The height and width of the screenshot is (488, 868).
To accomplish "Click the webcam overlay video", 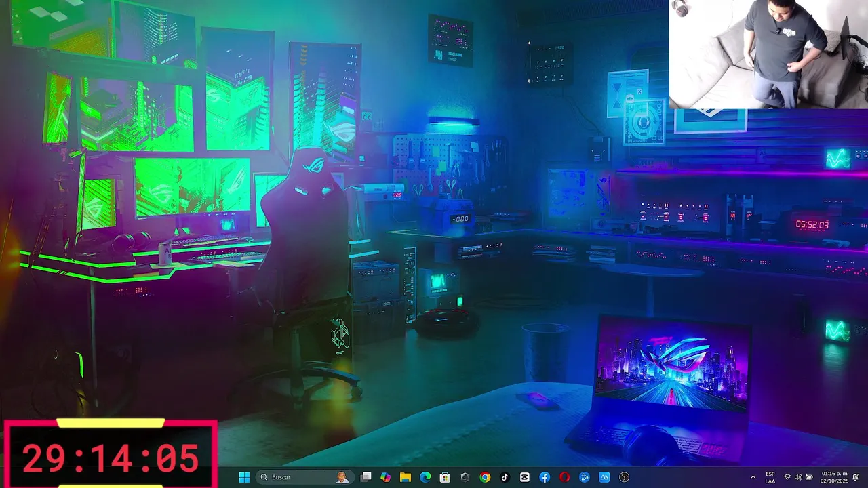I will (768, 54).
